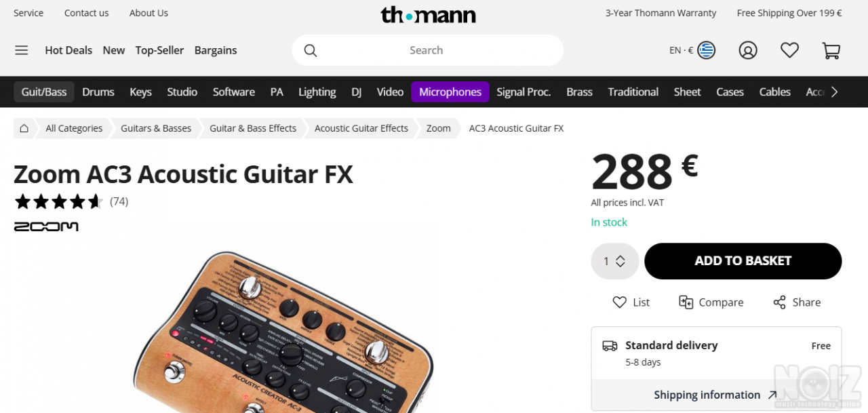868x413 pixels.
Task: Open the hamburger menu icon
Action: (22, 50)
